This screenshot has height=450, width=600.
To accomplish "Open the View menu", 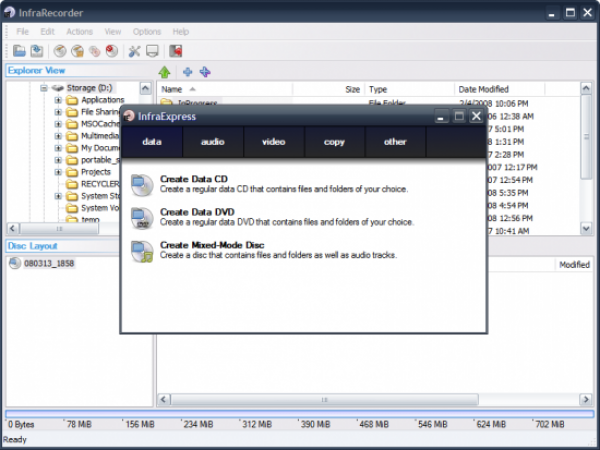I will tap(112, 31).
